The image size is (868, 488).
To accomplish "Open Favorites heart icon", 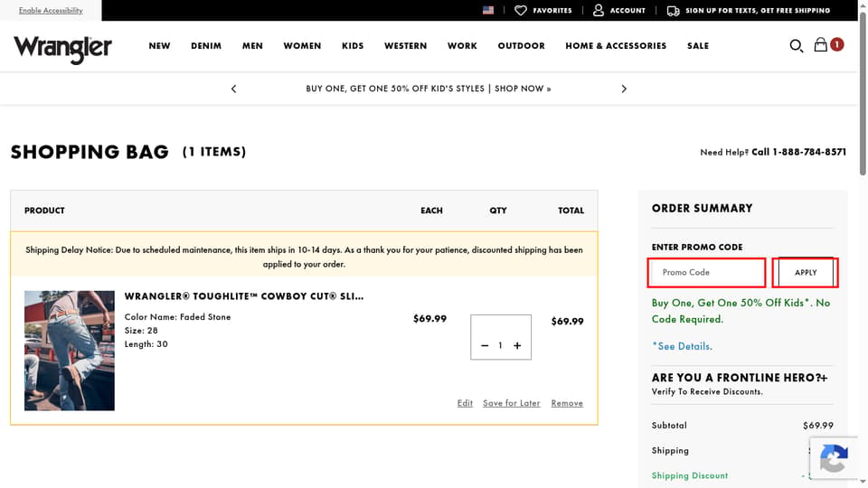I will pos(521,10).
